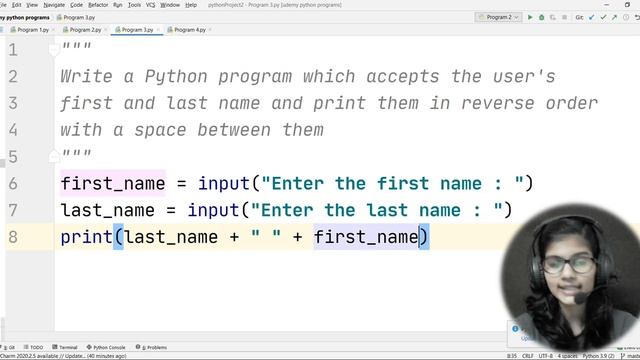Start debugging with the green bug icon
Screen dimensions: 640x360
542,18
